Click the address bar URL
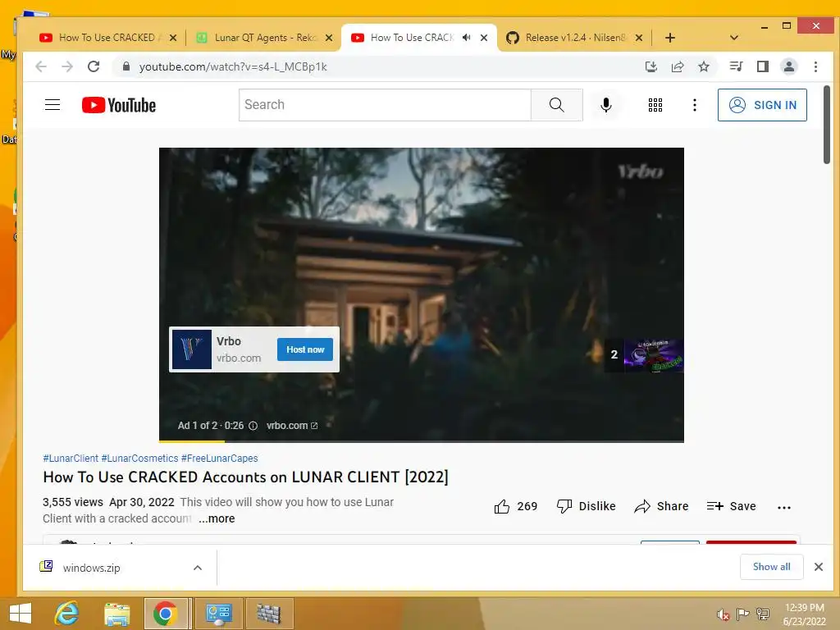Viewport: 840px width, 630px height. tap(233, 66)
